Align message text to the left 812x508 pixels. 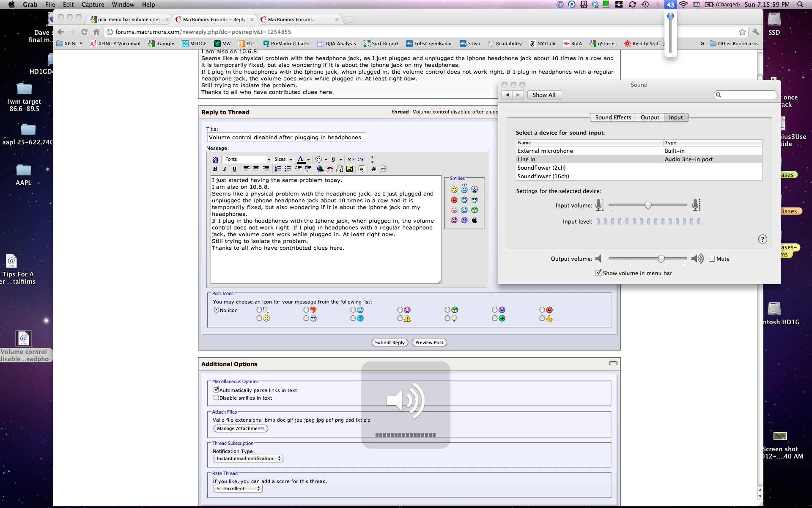(x=246, y=169)
